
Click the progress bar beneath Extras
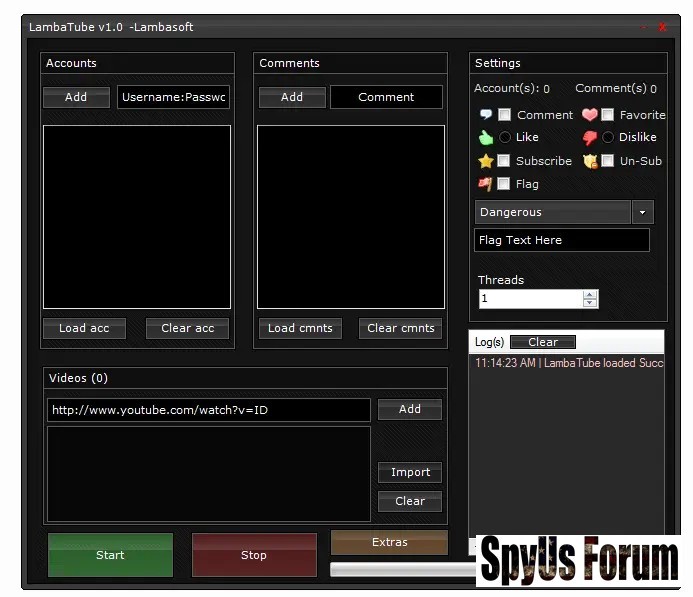402,569
